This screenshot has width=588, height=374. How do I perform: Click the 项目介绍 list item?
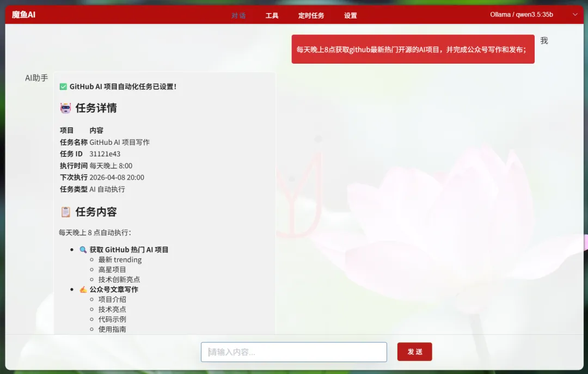point(112,299)
